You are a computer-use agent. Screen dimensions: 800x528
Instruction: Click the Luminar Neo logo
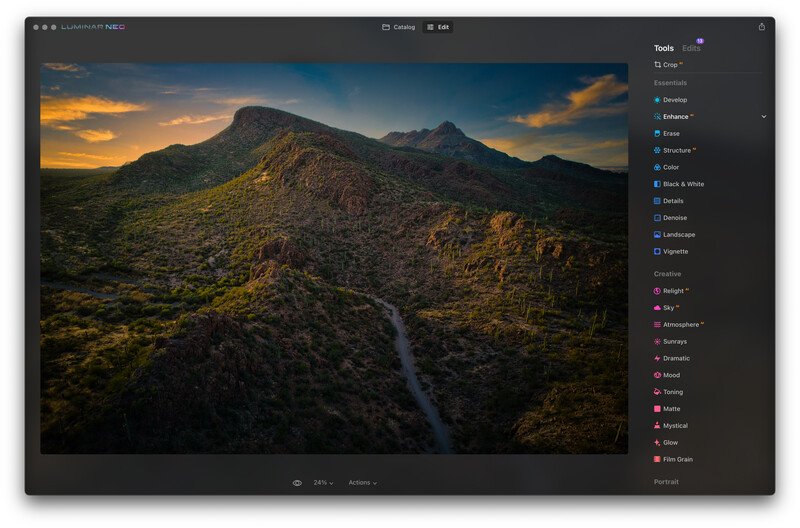click(x=93, y=27)
